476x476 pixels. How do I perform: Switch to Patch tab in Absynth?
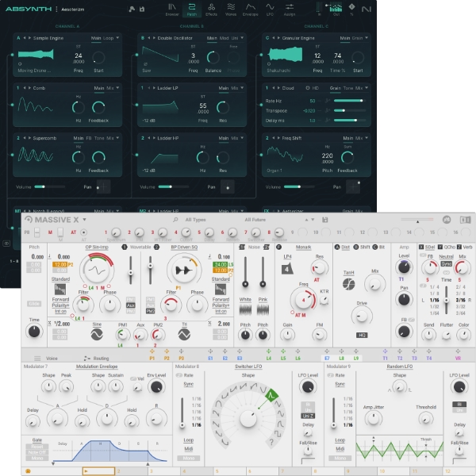pos(191,10)
